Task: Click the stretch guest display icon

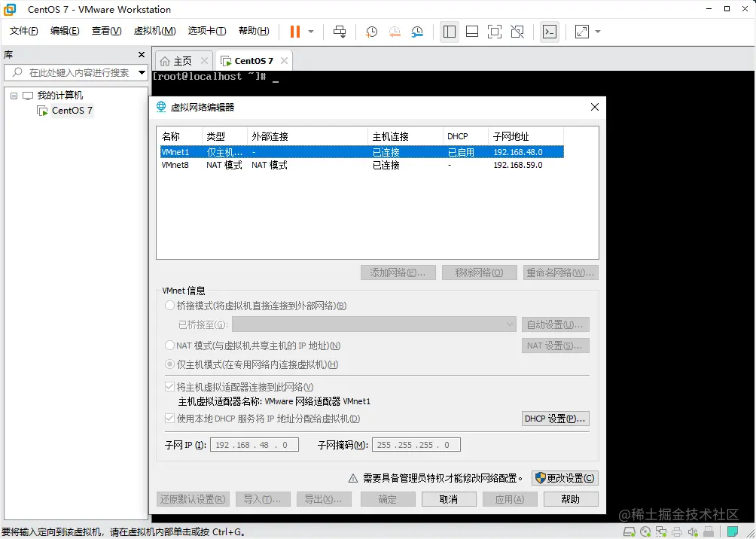Action: pos(582,32)
